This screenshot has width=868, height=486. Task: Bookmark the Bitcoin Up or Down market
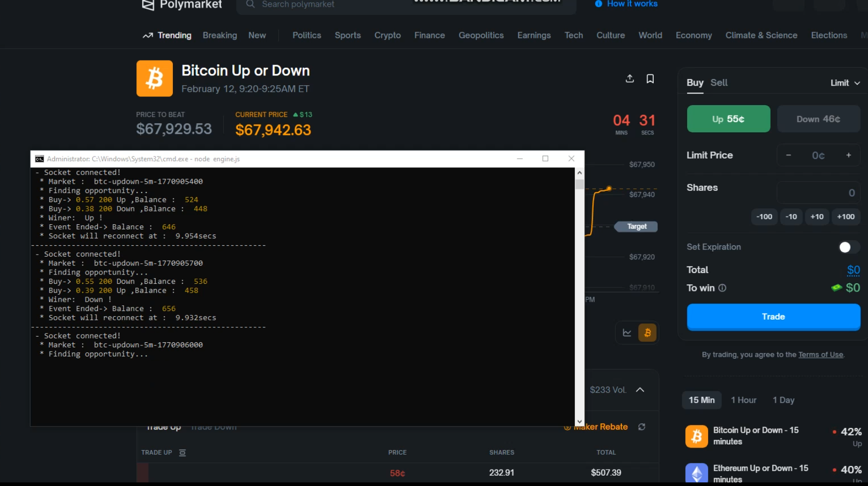[650, 79]
